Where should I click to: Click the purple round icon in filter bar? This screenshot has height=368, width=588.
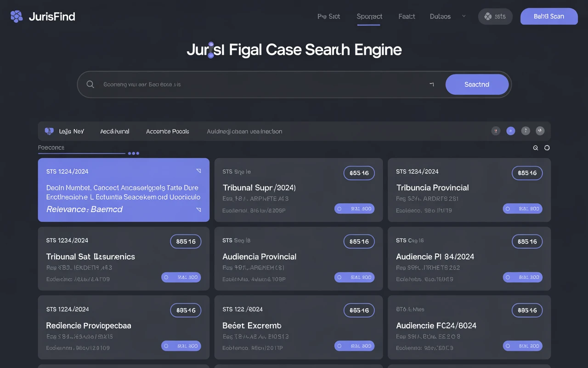click(510, 131)
